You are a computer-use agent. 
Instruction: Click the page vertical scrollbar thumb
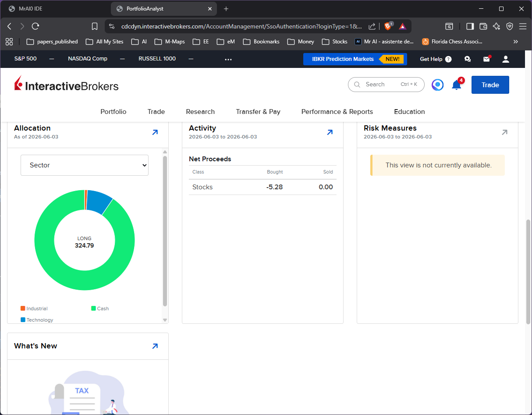pos(528,272)
